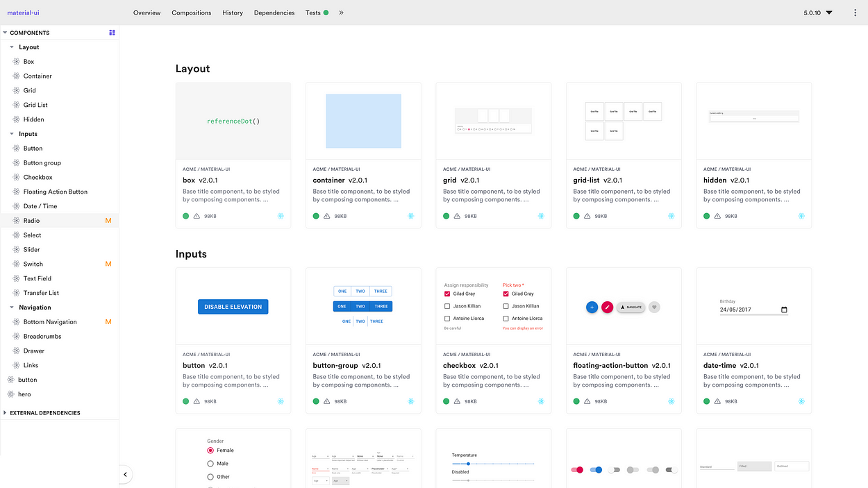Click the React env icon on grid card
868x488 pixels.
pyautogui.click(x=541, y=216)
